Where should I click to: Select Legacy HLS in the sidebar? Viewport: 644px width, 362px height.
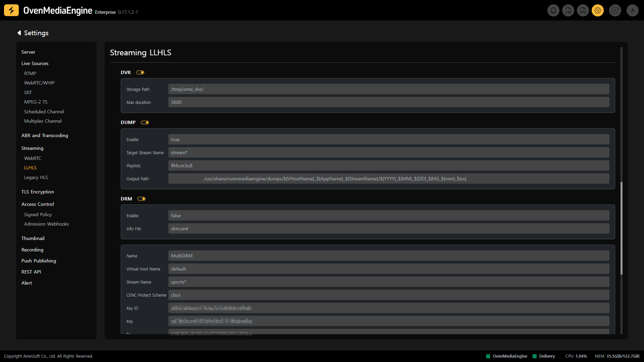(x=36, y=177)
